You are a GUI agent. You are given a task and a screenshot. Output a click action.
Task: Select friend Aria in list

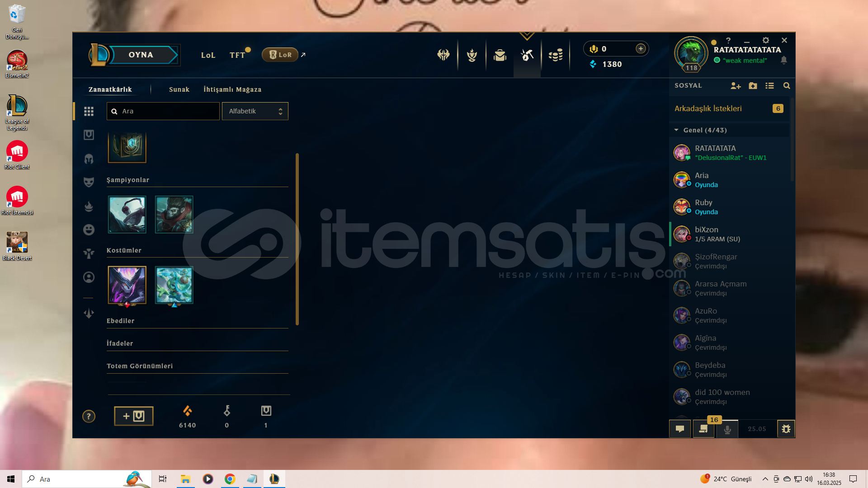click(730, 180)
